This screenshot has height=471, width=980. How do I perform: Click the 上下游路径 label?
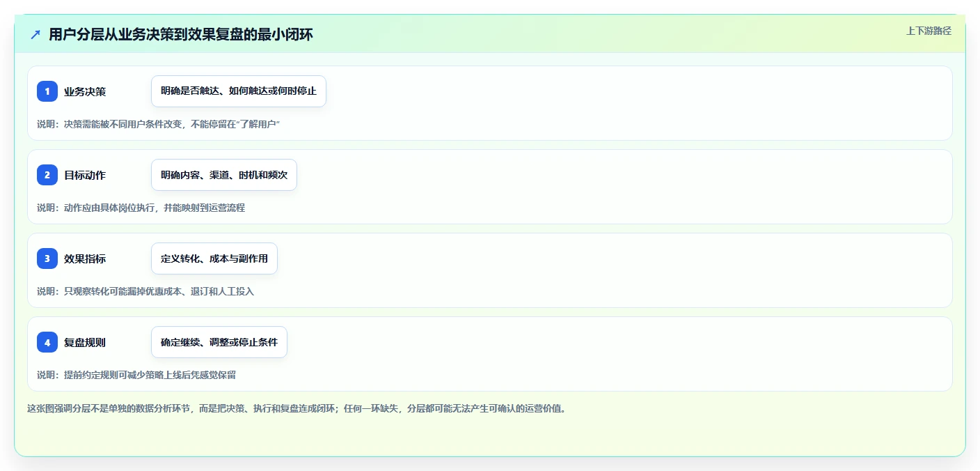click(x=928, y=31)
